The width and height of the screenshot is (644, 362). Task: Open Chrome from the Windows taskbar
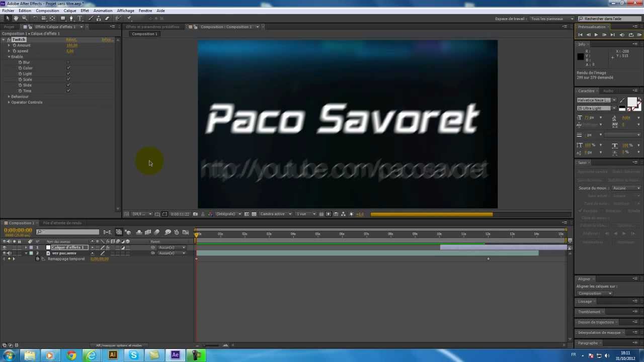pyautogui.click(x=71, y=355)
